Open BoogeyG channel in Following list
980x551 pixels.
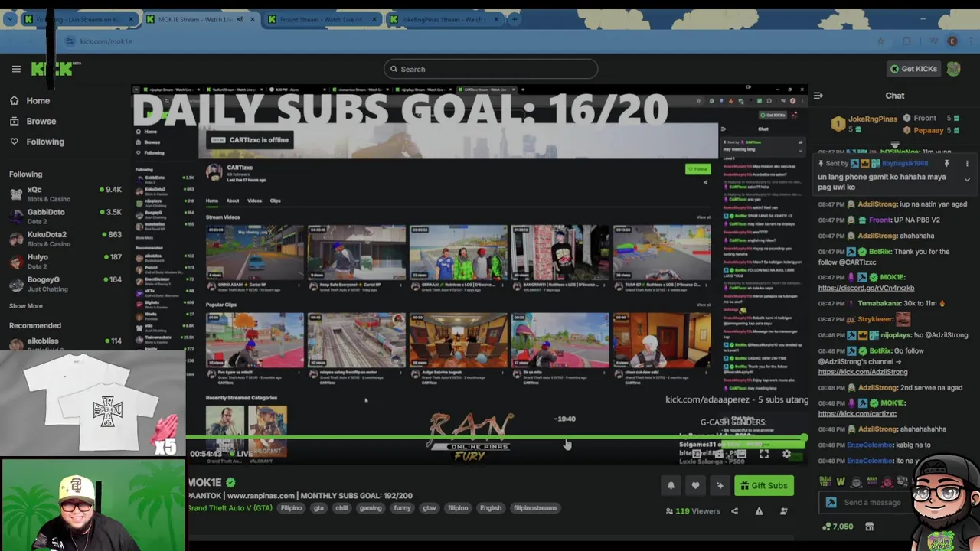click(x=65, y=284)
